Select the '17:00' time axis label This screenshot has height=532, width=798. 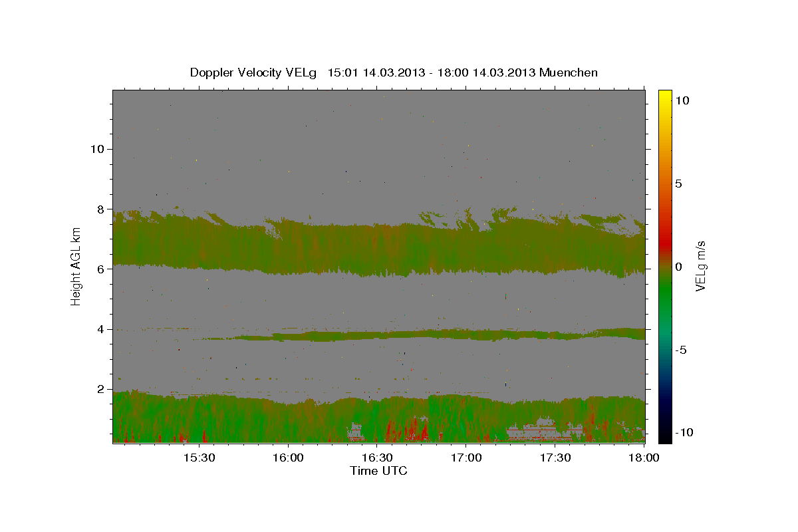465,458
